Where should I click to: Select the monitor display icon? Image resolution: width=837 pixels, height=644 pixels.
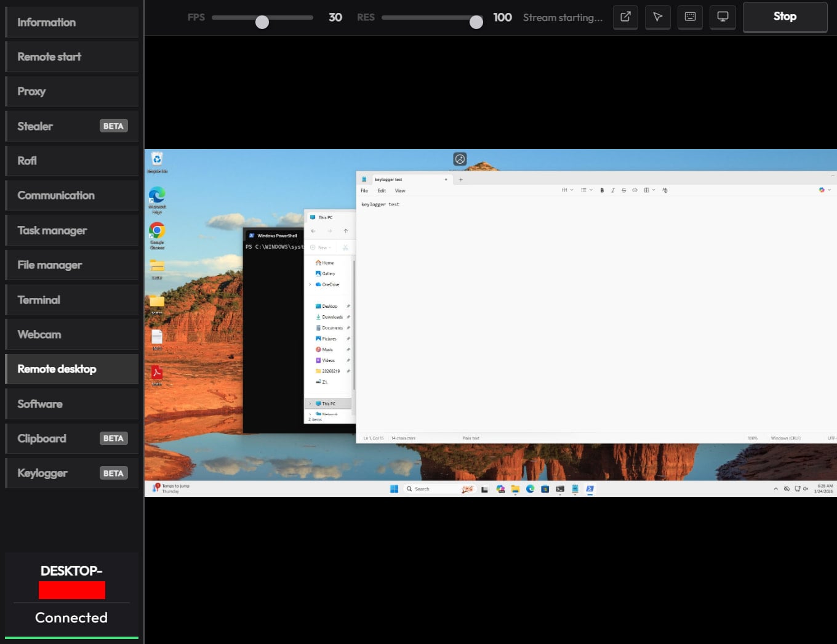coord(723,17)
